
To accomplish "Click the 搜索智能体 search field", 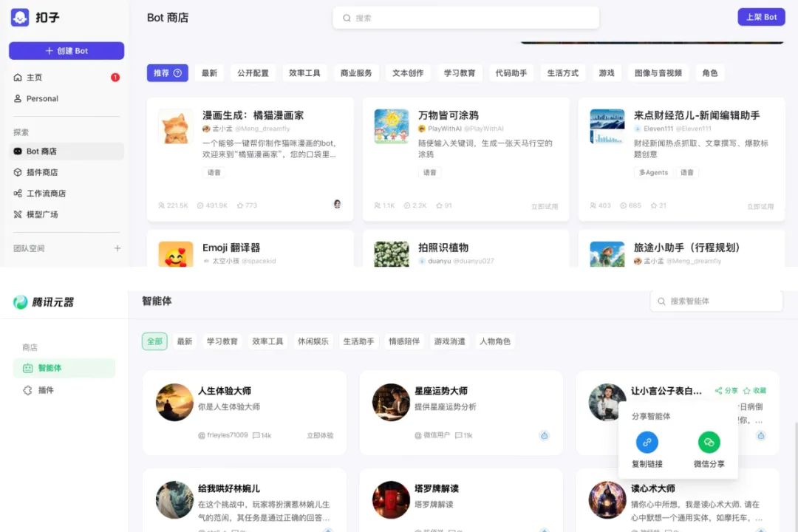I will pos(717,301).
